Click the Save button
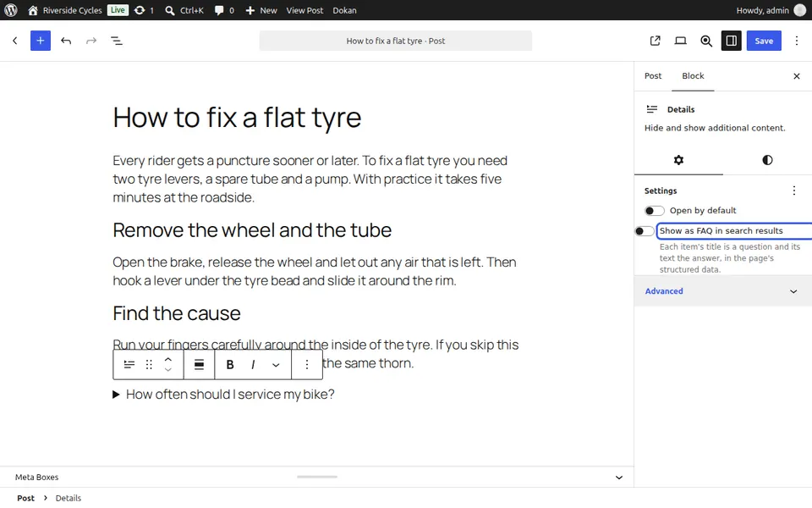 tap(764, 41)
